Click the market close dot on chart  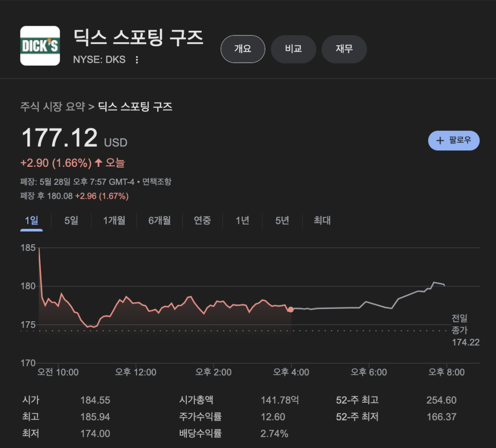click(291, 309)
